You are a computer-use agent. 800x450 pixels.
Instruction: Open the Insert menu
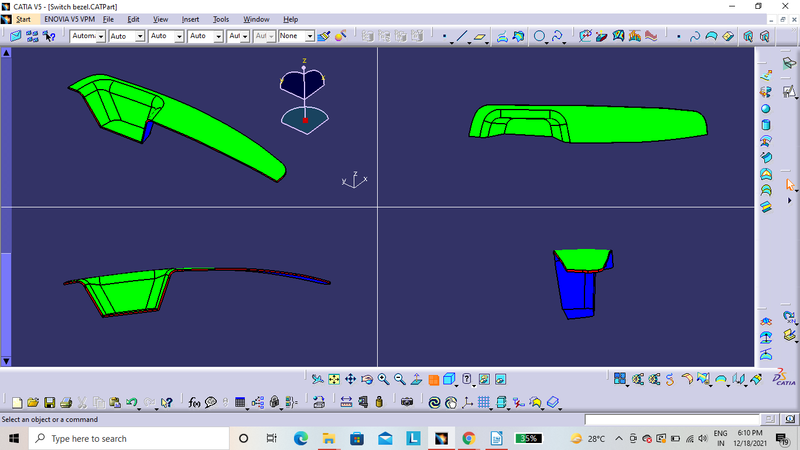(190, 19)
